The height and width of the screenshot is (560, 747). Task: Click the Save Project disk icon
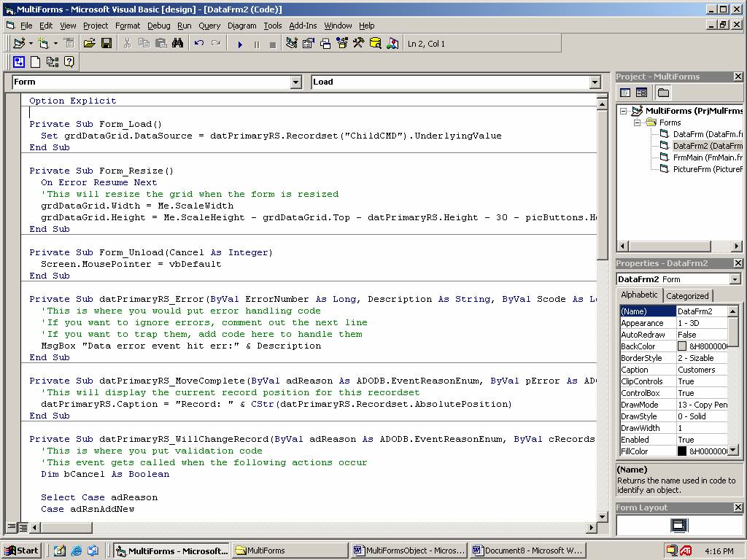click(107, 44)
